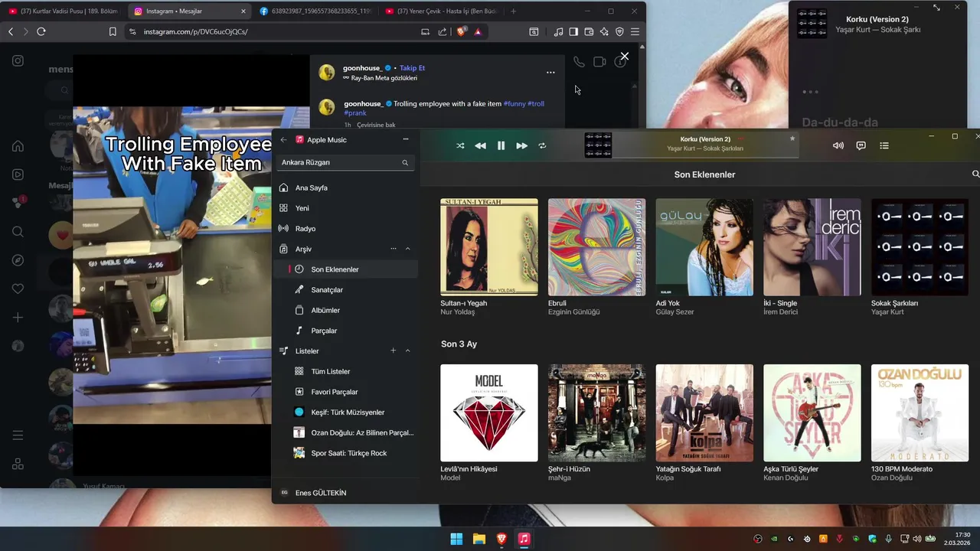The image size is (980, 551).
Task: Open Tüm Listeler in sidebar
Action: pos(345,371)
